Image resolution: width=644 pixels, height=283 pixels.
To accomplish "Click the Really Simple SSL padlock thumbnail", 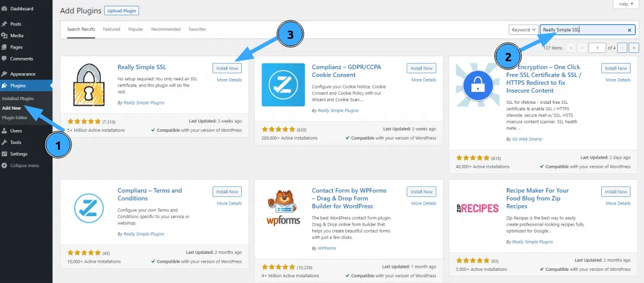I will [89, 85].
